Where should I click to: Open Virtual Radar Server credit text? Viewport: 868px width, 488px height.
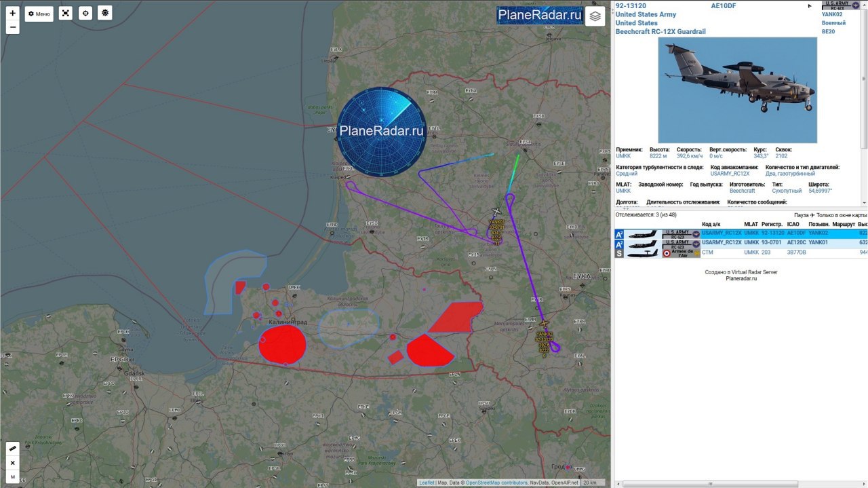pyautogui.click(x=741, y=272)
